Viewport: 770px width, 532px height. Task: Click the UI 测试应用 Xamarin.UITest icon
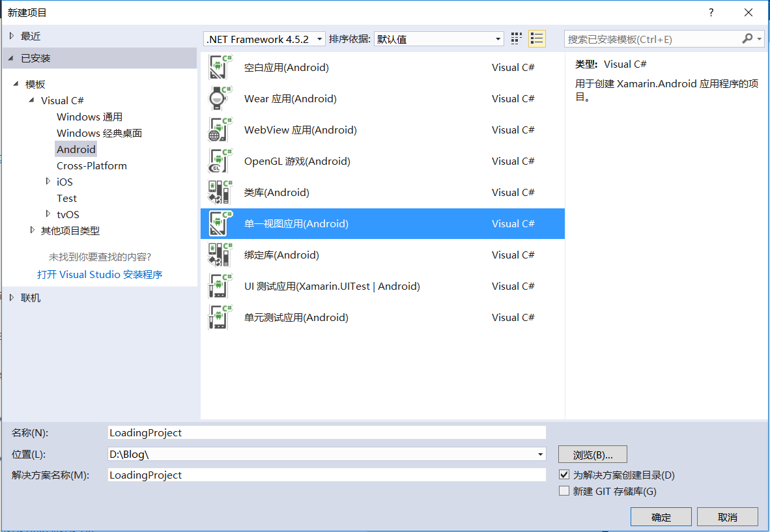click(220, 286)
